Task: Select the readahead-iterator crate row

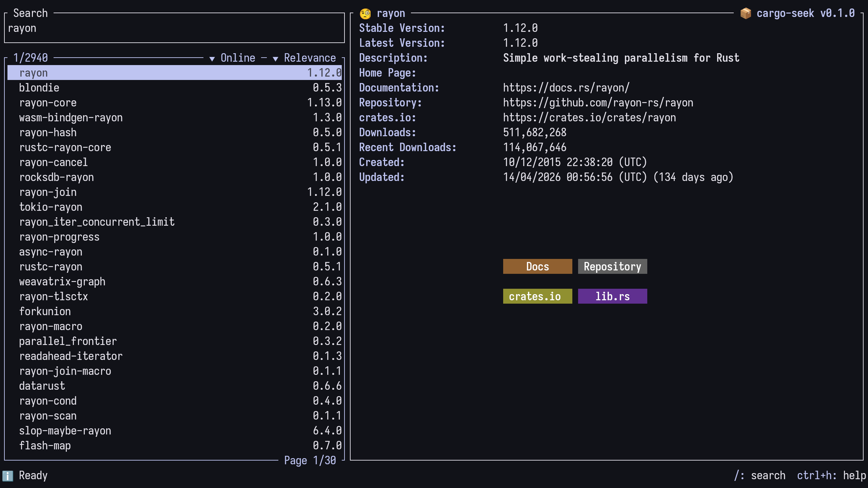Action: (175, 356)
